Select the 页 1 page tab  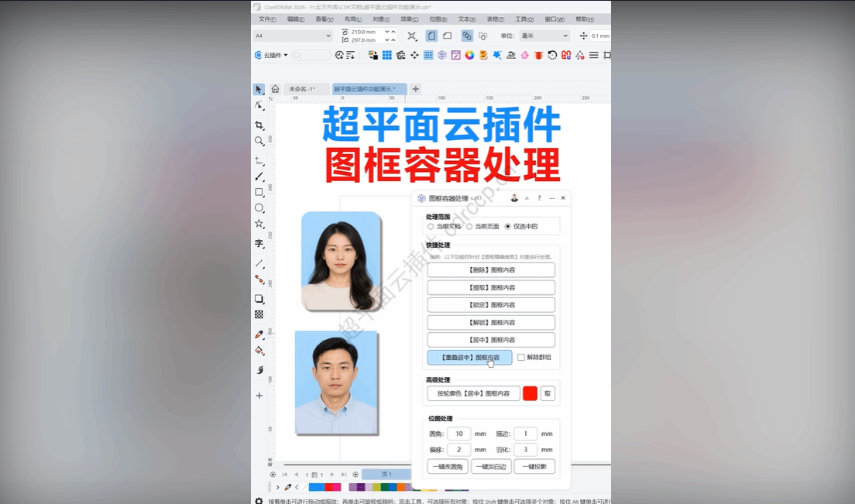click(x=386, y=474)
